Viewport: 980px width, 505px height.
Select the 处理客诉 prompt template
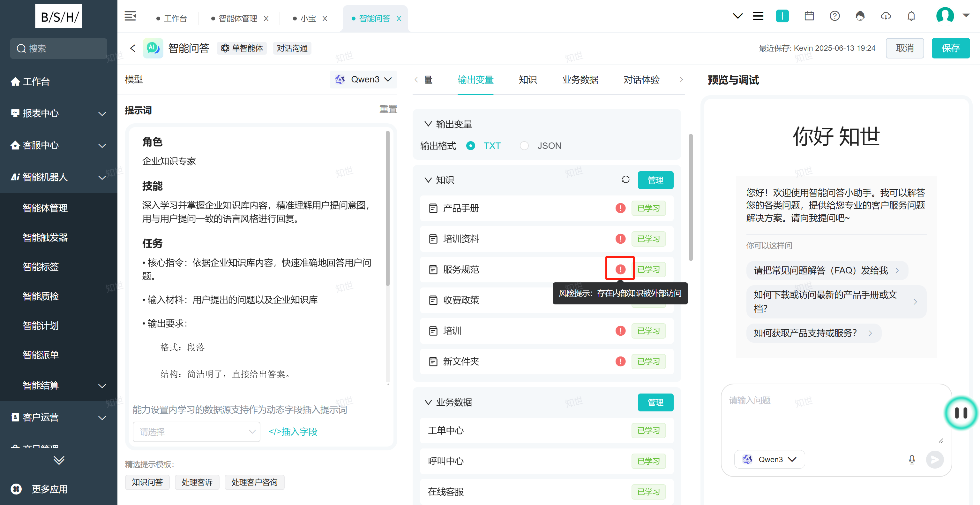[197, 482]
